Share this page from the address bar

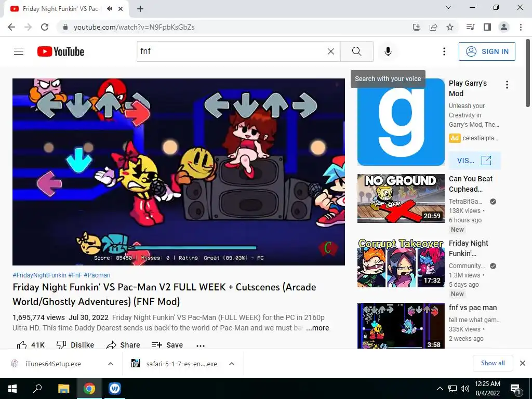pos(433,27)
